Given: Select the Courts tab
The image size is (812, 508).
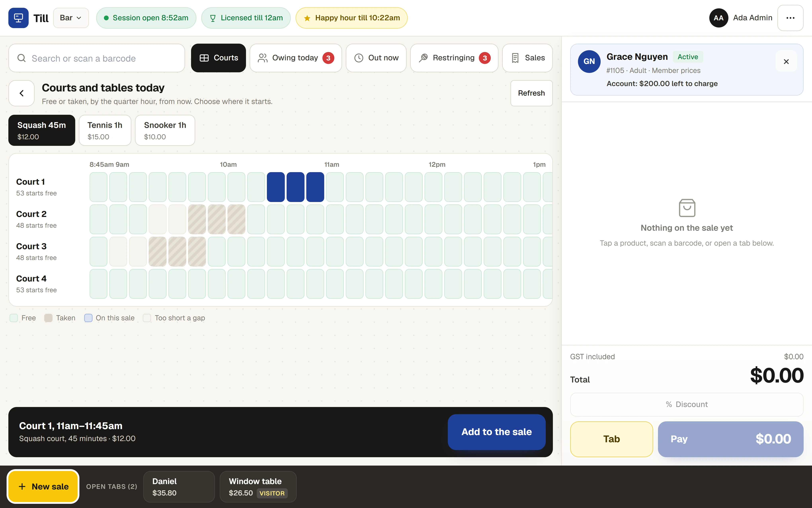Looking at the screenshot, I should pyautogui.click(x=219, y=58).
